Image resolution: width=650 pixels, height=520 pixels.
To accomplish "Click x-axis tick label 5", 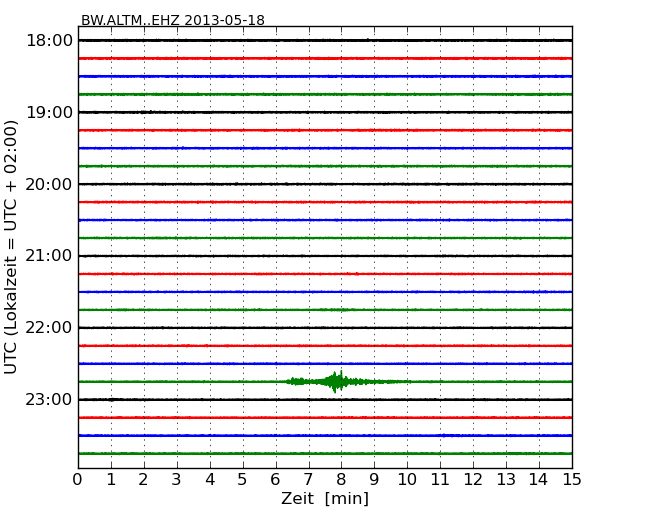I will [243, 479].
